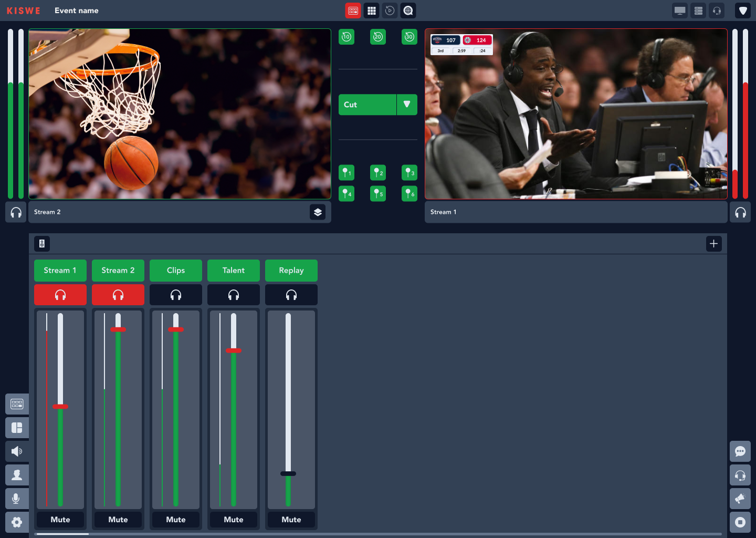Open layers icon beside Stream 2 label

click(x=318, y=212)
